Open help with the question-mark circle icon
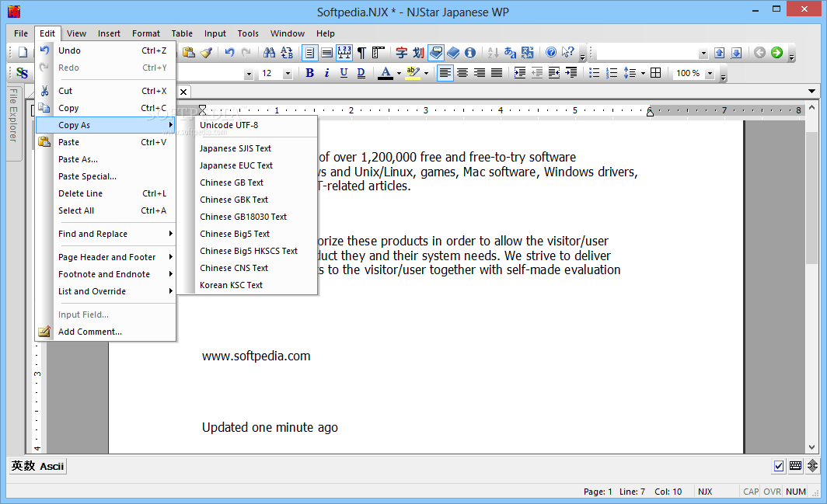Viewport: 827px width, 504px height. [551, 52]
